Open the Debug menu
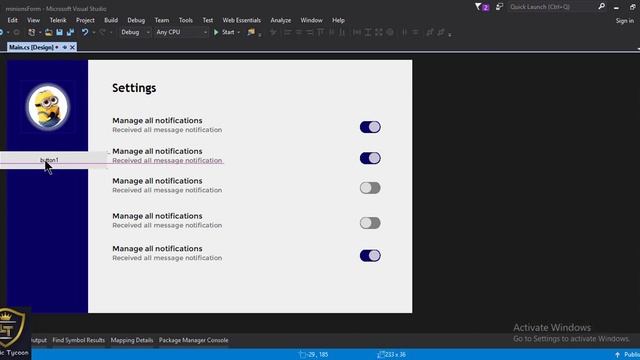Image resolution: width=640 pixels, height=360 pixels. [x=136, y=20]
